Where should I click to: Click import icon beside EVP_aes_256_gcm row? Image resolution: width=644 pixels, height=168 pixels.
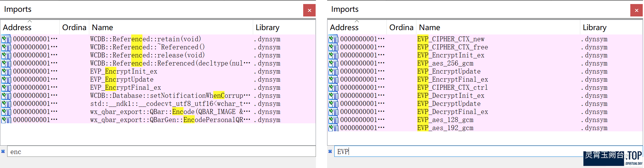(x=333, y=63)
